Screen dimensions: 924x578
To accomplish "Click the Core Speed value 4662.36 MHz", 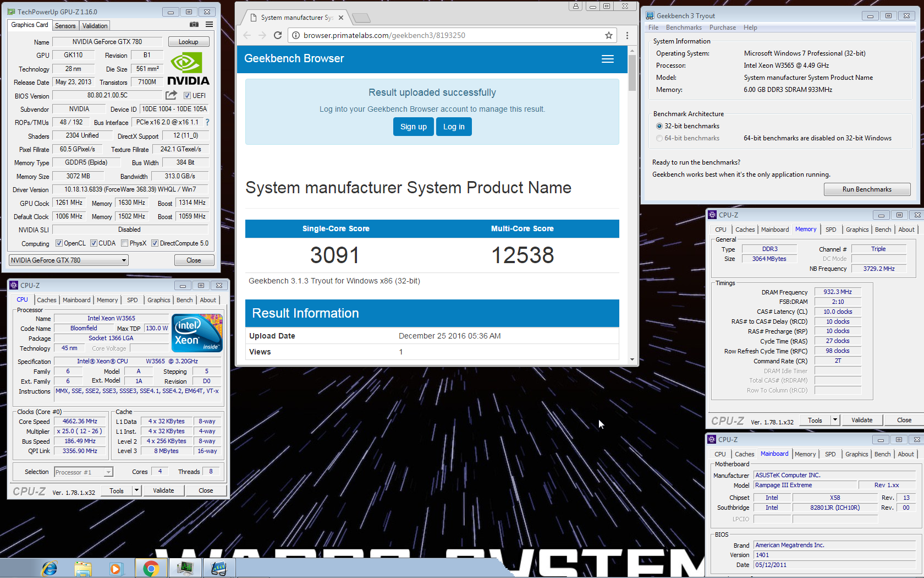I will pyautogui.click(x=80, y=421).
